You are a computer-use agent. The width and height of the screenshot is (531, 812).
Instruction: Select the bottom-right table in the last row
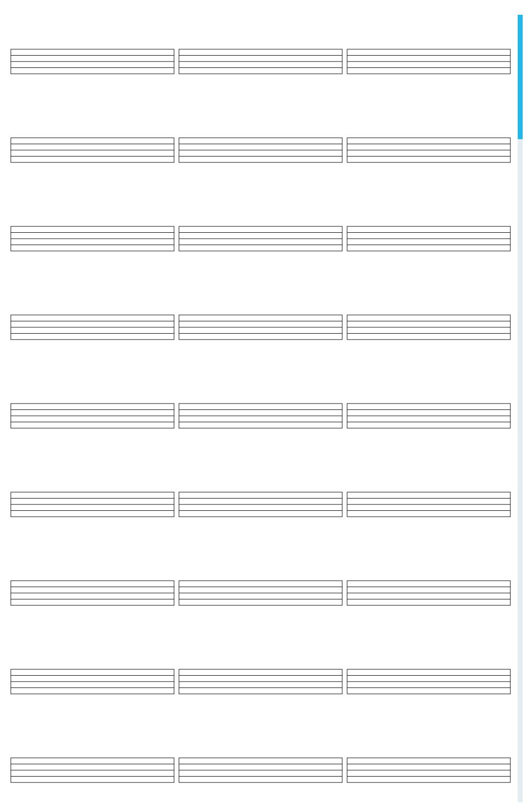[429, 770]
